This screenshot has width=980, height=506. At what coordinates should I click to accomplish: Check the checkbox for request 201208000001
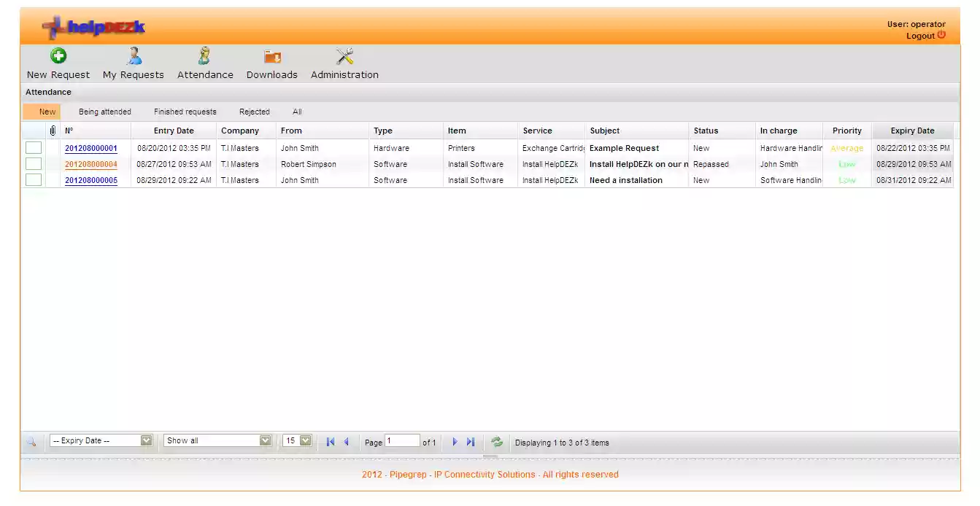(x=33, y=147)
